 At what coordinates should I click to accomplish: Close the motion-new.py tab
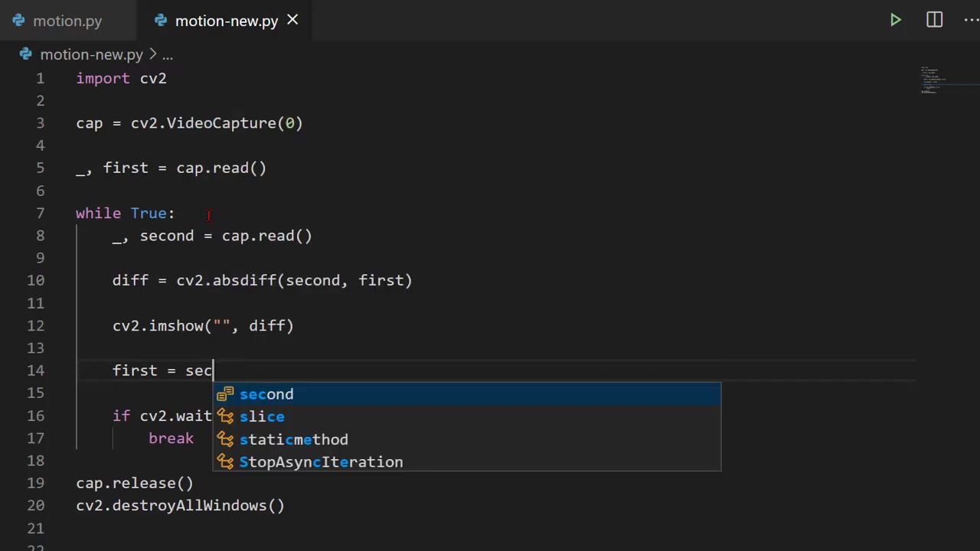292,21
